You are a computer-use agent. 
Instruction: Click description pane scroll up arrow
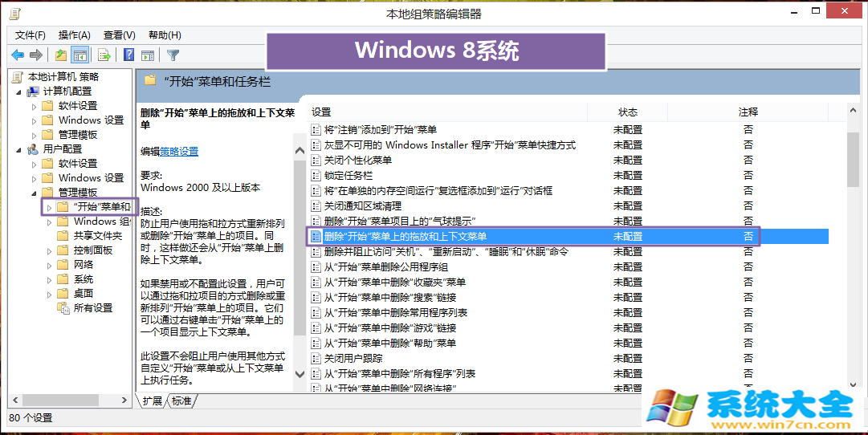pos(300,151)
